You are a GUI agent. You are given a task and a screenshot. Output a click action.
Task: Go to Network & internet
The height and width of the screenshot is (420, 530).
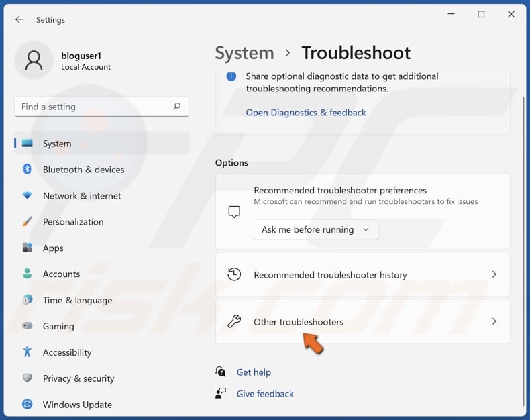click(x=101, y=195)
